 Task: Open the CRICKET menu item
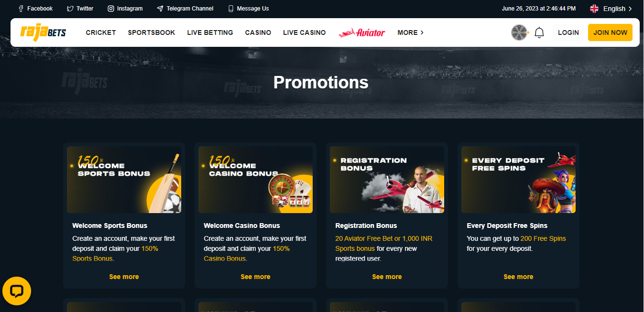click(x=101, y=32)
